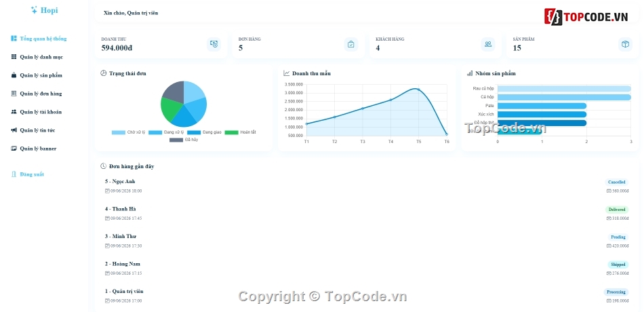Click the pie chart icon beside Trạng thái đơn
The width and height of the screenshot is (644, 312).
point(104,73)
